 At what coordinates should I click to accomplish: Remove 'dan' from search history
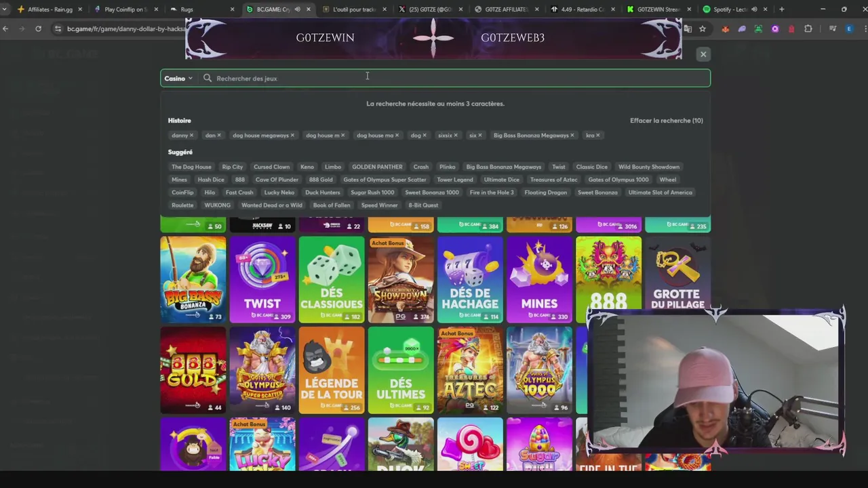pyautogui.click(x=219, y=136)
